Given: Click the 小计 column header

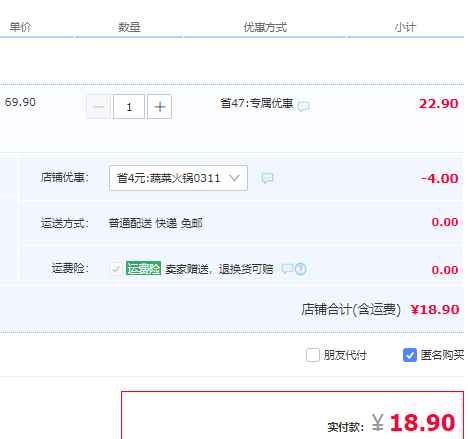Looking at the screenshot, I should tap(405, 27).
